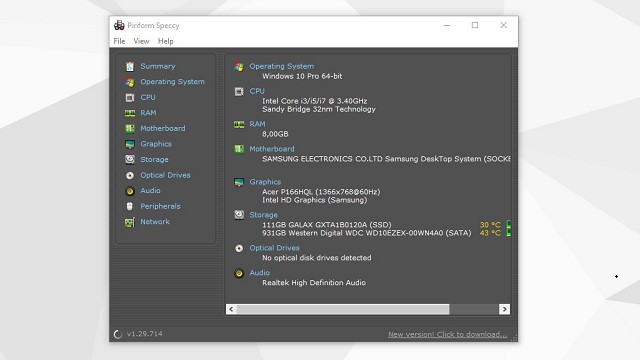
Task: Select Summary in the sidebar
Action: click(158, 66)
